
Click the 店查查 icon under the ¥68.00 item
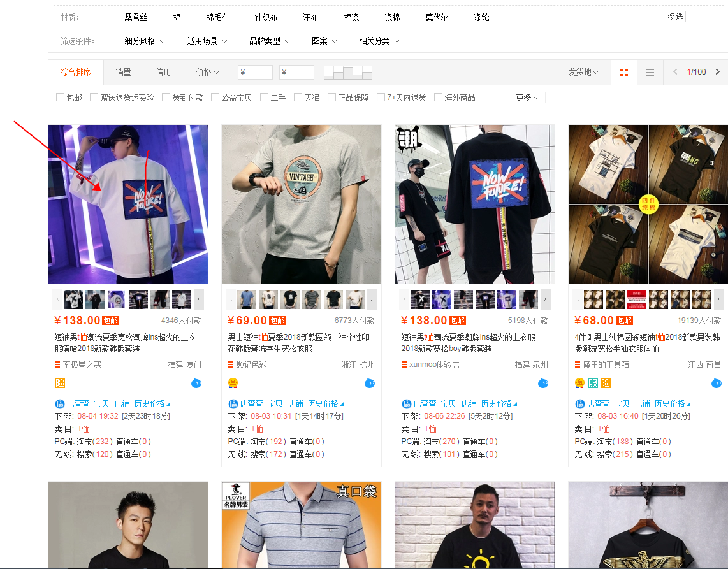pyautogui.click(x=579, y=403)
